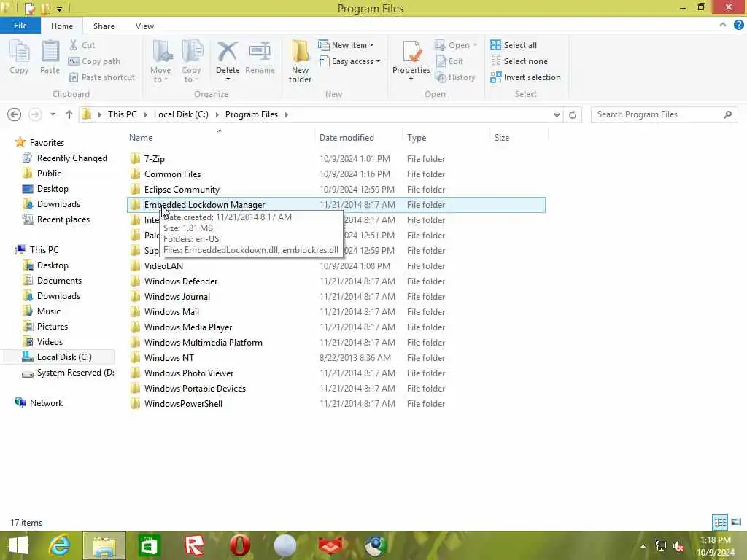747x560 pixels.
Task: Expand the arrow after Program Files breadcrumb
Action: tap(286, 114)
